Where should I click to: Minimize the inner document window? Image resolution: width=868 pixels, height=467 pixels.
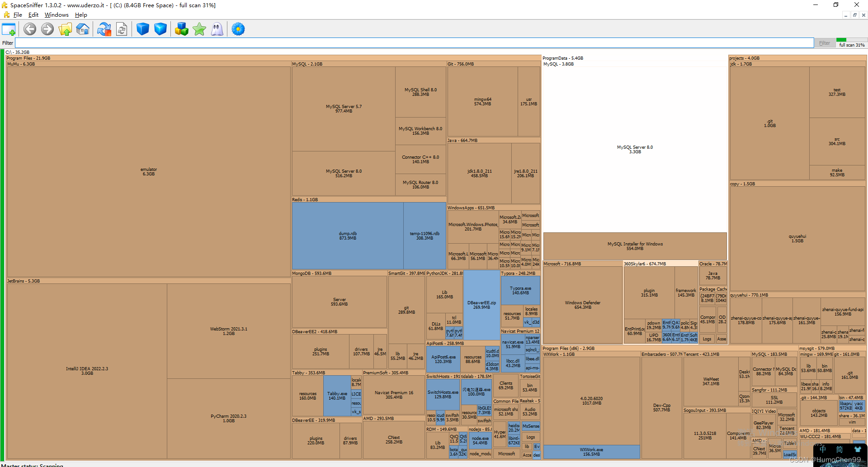[x=845, y=15]
